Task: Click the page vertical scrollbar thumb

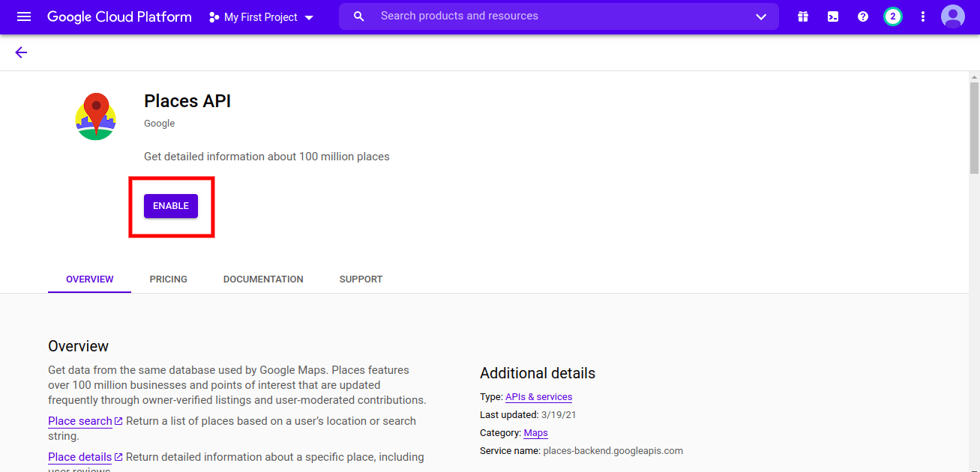Action: (974, 128)
